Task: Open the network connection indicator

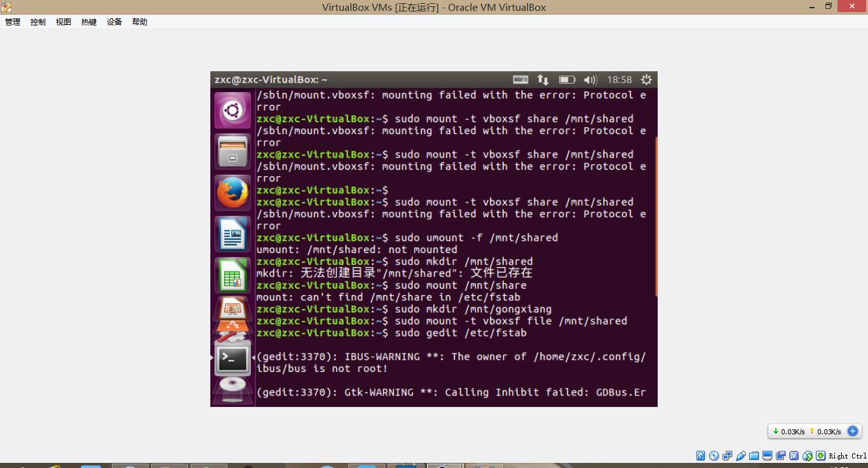Action: click(x=543, y=79)
